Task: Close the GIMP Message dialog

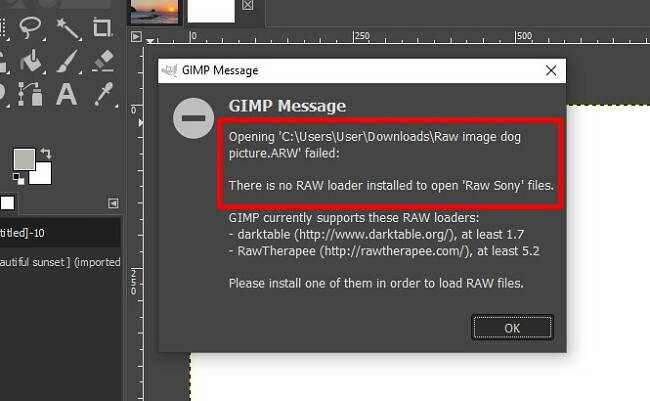Action: point(551,70)
